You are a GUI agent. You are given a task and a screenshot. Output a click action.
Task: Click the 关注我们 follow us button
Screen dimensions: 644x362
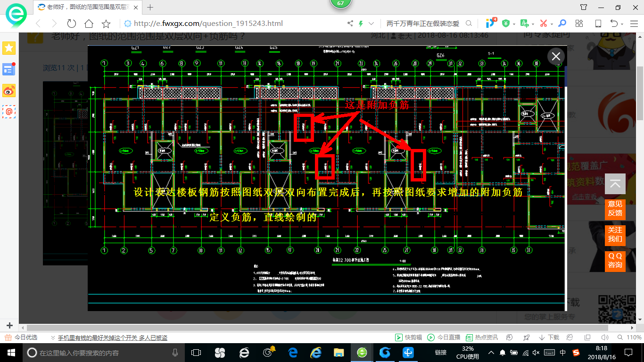615,235
